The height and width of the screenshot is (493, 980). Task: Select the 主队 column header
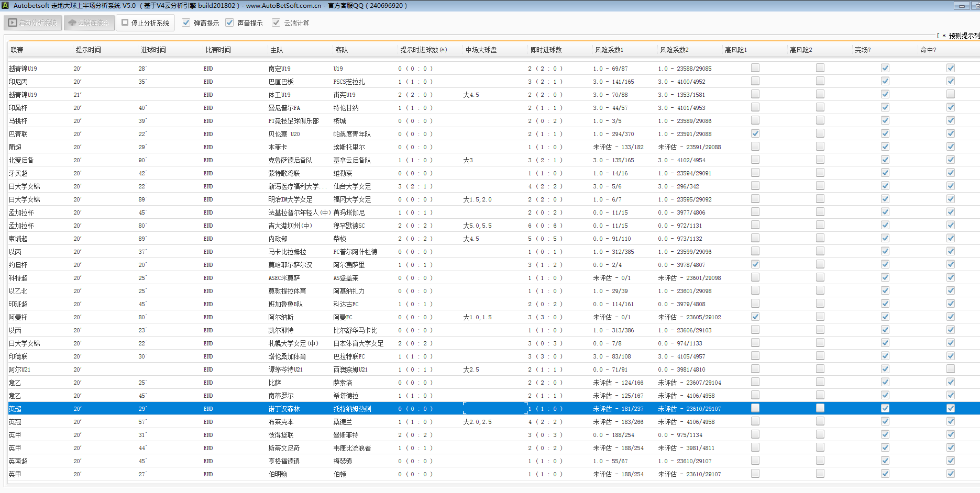point(277,50)
